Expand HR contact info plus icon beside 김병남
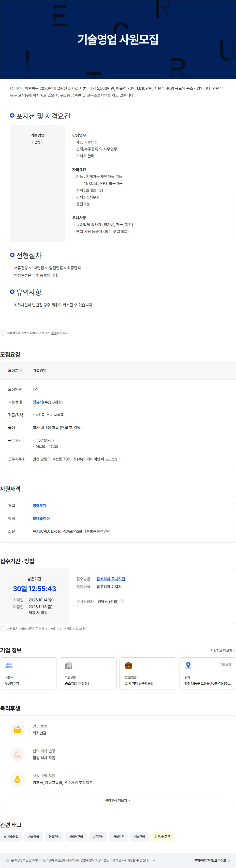Screen dimensions: 236x868 (x=122, y=601)
